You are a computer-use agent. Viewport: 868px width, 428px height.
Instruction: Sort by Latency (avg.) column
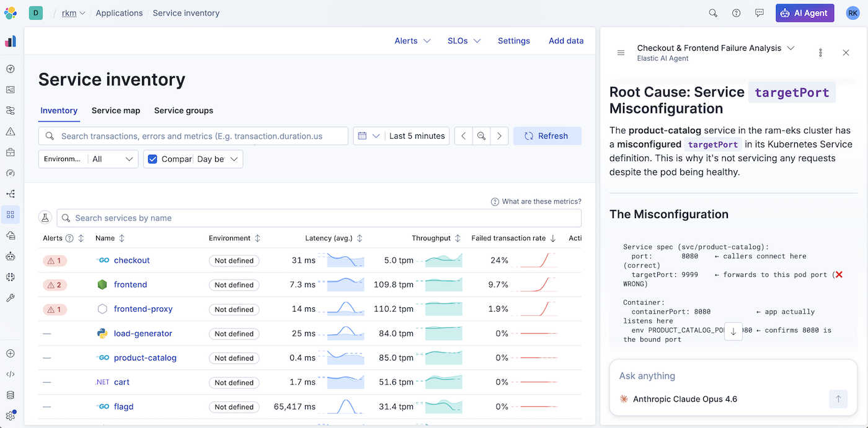(334, 238)
